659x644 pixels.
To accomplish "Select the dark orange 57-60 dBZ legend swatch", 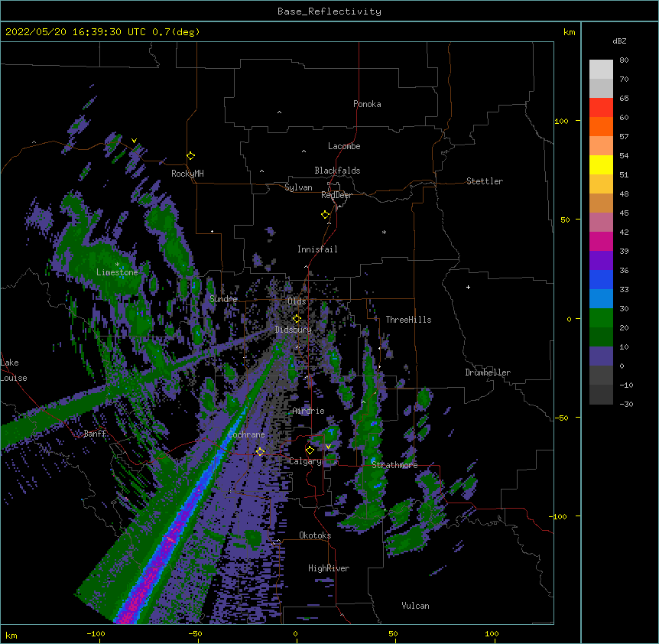I will coord(601,126).
